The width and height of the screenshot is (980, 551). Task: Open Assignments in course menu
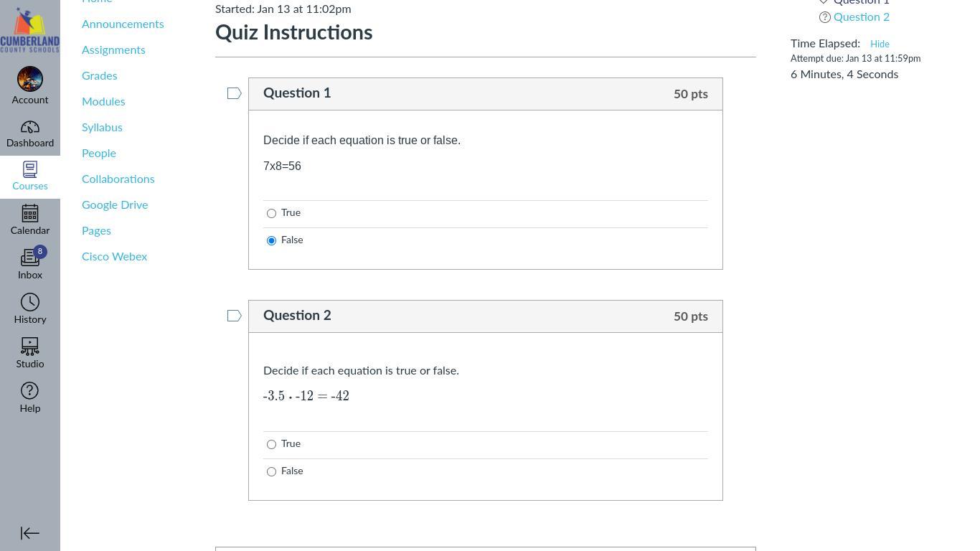click(x=113, y=50)
